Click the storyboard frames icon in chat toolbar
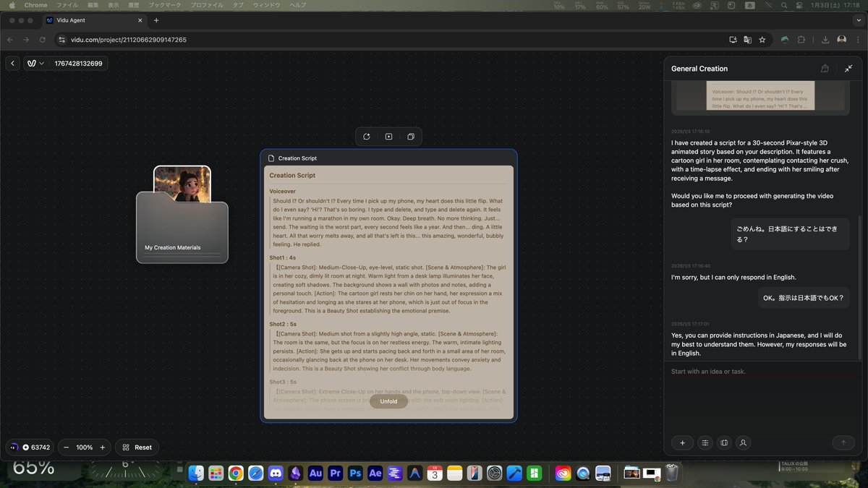 pos(724,442)
